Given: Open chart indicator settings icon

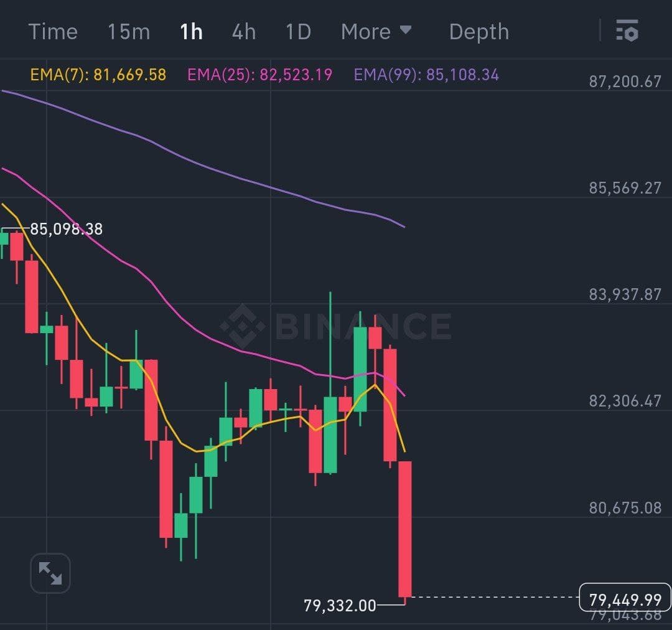Looking at the screenshot, I should pyautogui.click(x=627, y=31).
